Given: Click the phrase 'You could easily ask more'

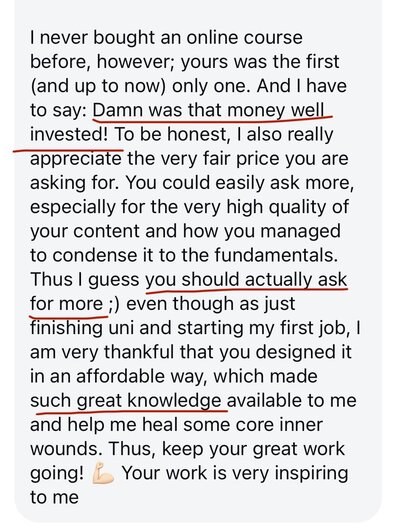Looking at the screenshot, I should [x=239, y=183].
